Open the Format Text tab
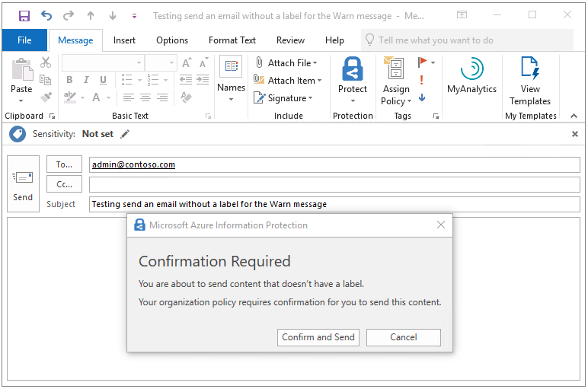Image resolution: width=588 pixels, height=389 pixels. pos(233,40)
